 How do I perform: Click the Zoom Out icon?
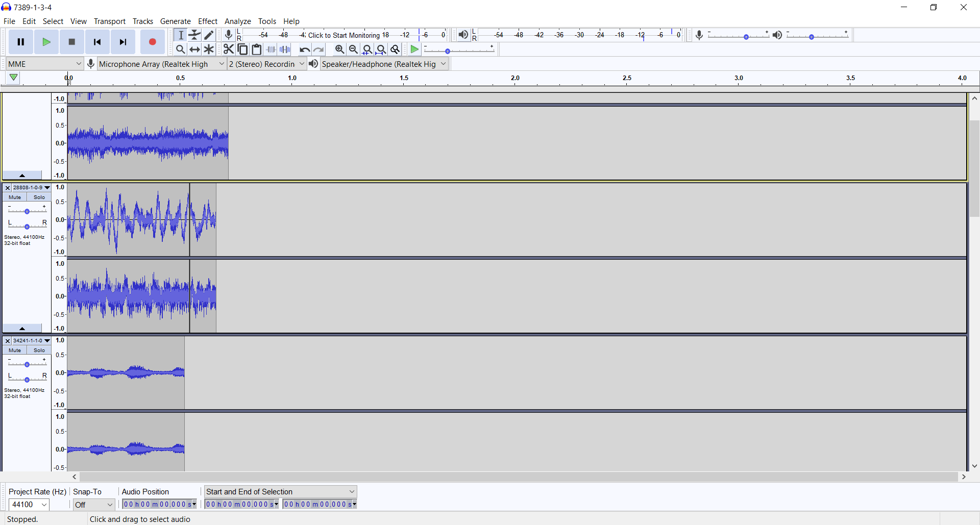(x=353, y=49)
